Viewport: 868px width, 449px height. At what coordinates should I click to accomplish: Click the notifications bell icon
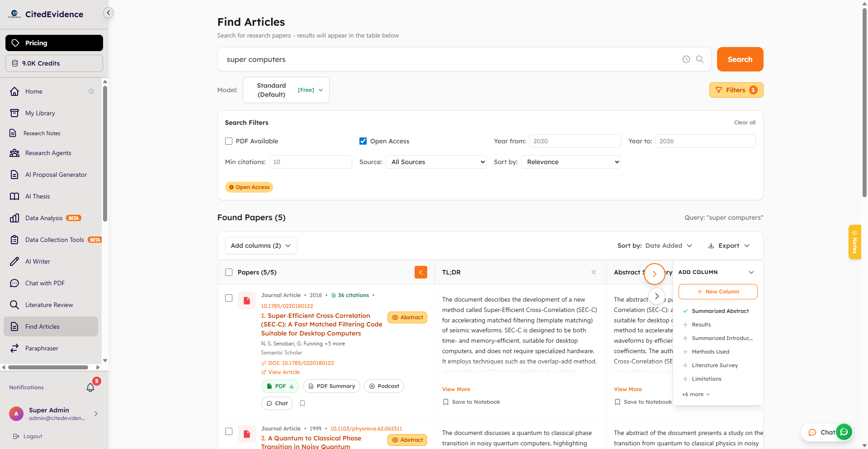[x=90, y=388]
